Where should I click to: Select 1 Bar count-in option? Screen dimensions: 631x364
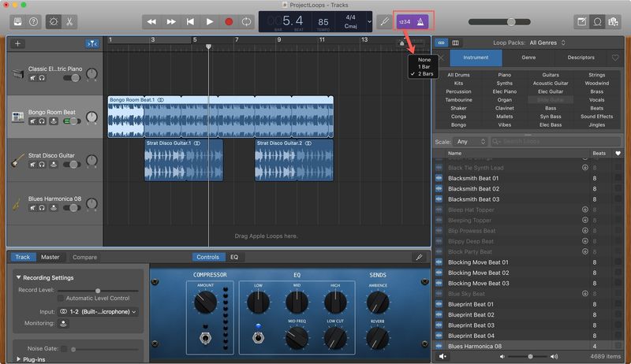click(x=424, y=67)
